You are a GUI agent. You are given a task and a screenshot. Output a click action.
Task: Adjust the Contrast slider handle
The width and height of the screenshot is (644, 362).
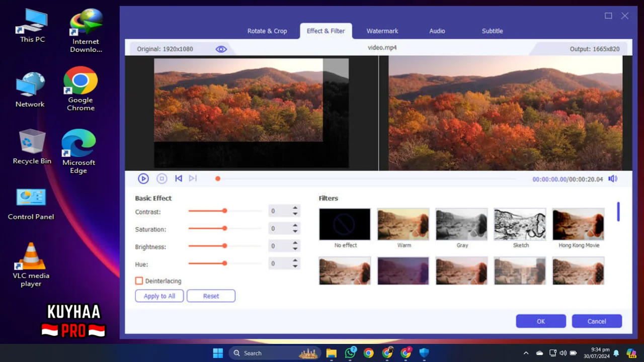pos(225,211)
